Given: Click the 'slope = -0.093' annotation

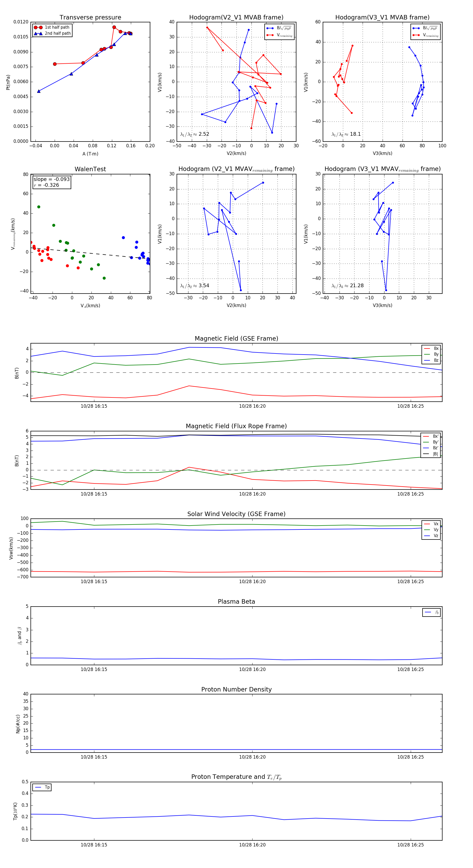Looking at the screenshot, I should tap(52, 179).
